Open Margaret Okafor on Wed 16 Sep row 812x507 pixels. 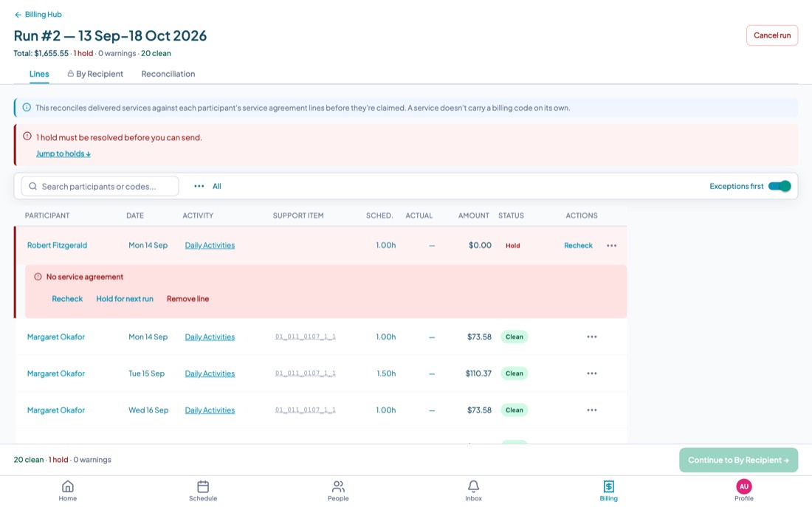(56, 410)
